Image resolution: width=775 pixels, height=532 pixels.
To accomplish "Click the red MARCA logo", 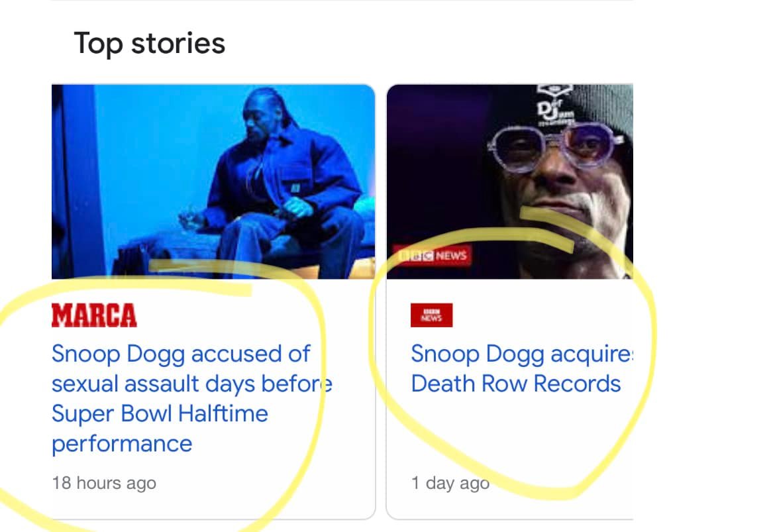I will (x=94, y=316).
